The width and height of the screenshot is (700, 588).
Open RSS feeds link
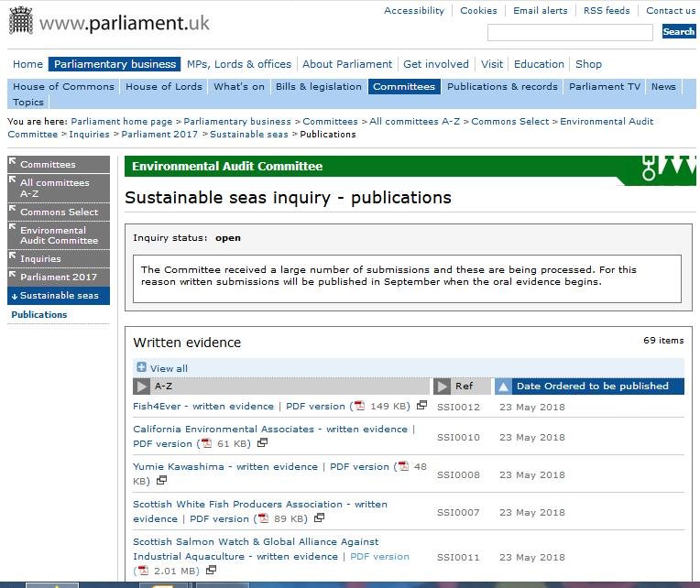click(607, 11)
